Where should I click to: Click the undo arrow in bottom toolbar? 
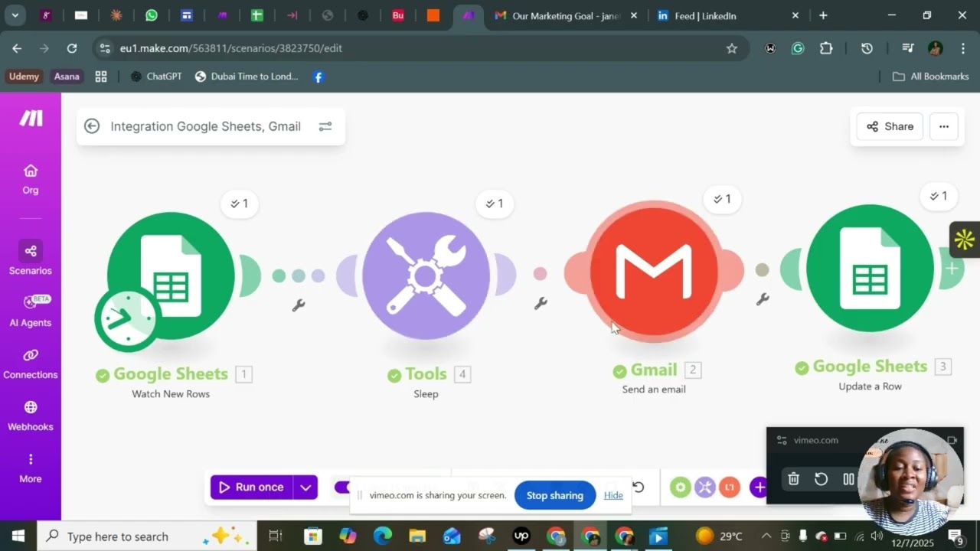pos(638,487)
